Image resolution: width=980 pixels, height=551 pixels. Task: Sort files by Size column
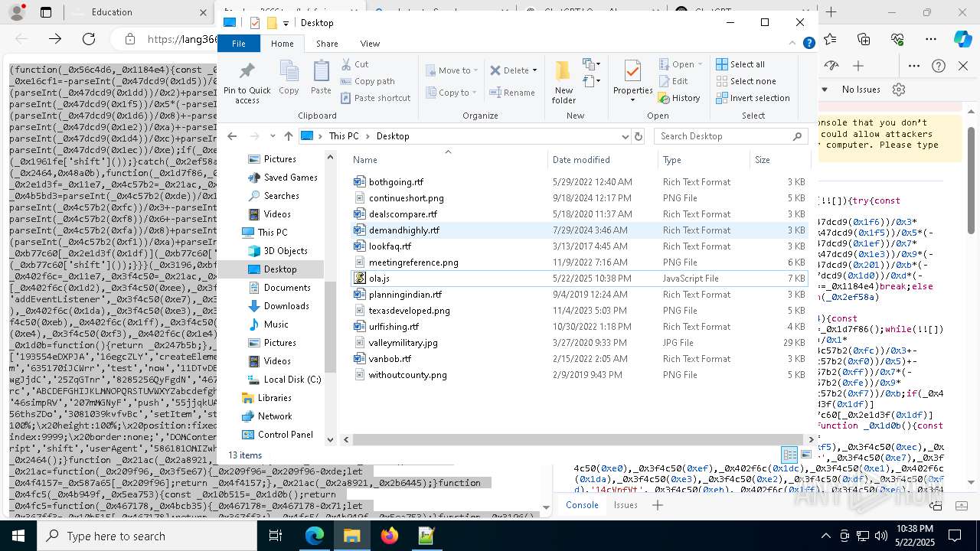[x=779, y=160]
